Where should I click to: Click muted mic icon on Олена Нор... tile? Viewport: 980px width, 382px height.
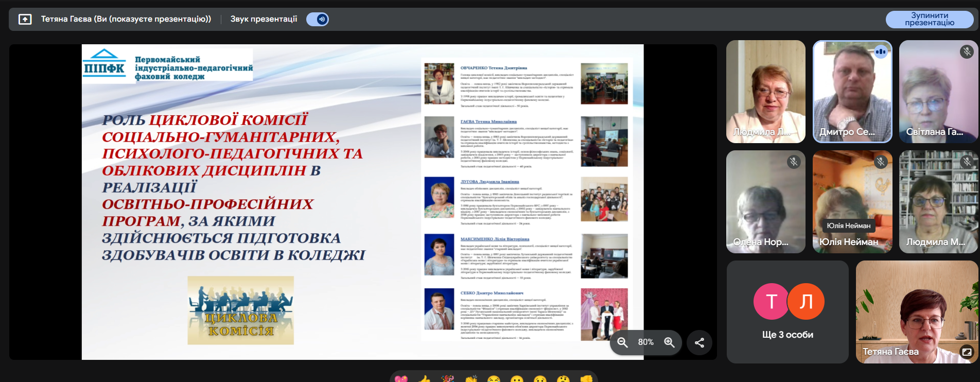click(794, 162)
